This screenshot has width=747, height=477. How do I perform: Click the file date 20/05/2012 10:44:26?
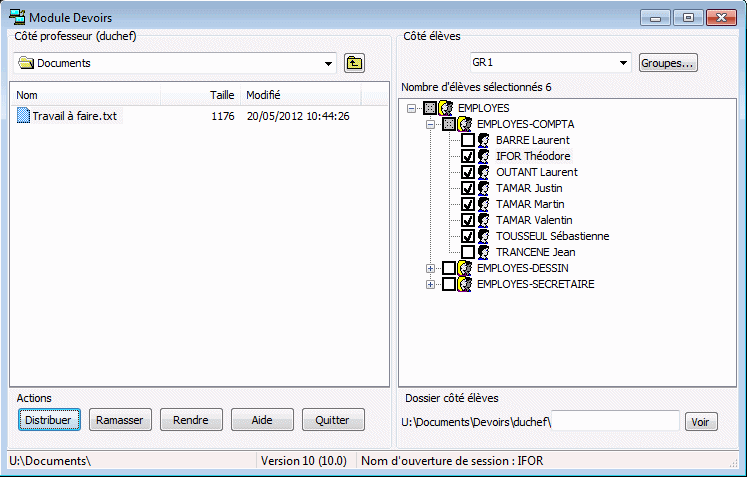pos(298,116)
